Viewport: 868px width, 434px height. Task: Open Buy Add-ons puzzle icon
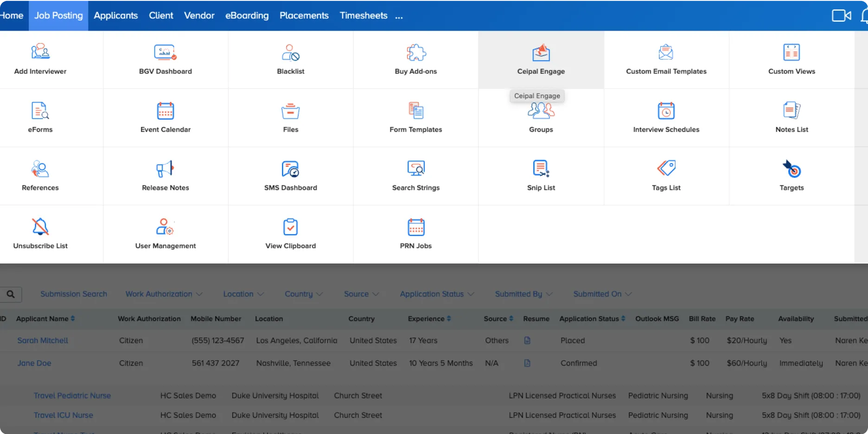416,52
